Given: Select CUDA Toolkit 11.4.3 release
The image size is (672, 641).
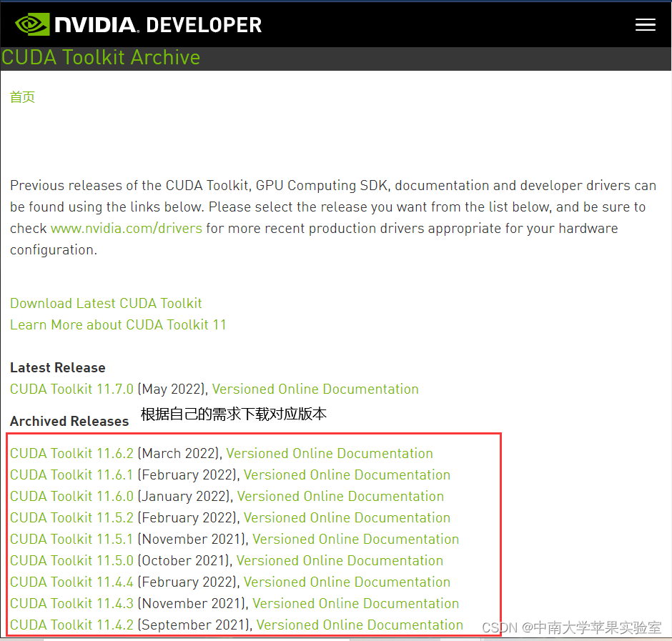Looking at the screenshot, I should [71, 603].
